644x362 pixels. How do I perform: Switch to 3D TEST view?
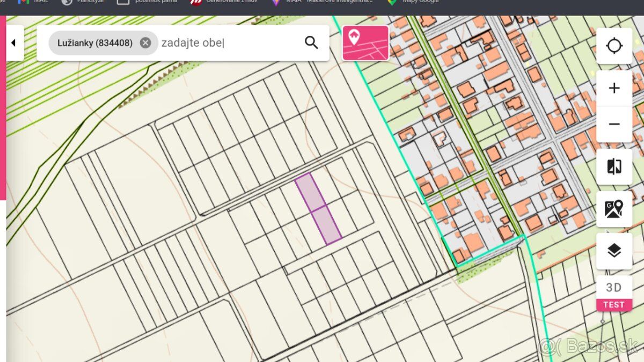[x=614, y=293]
